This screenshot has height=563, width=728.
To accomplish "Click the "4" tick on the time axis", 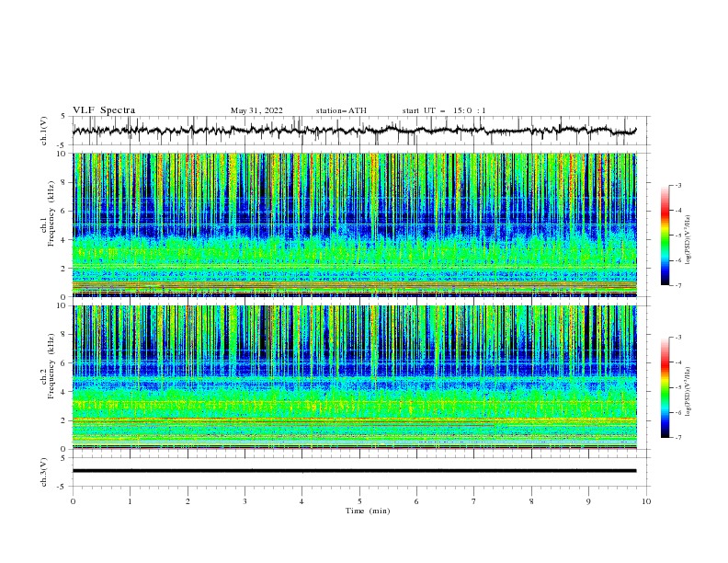I will [301, 501].
